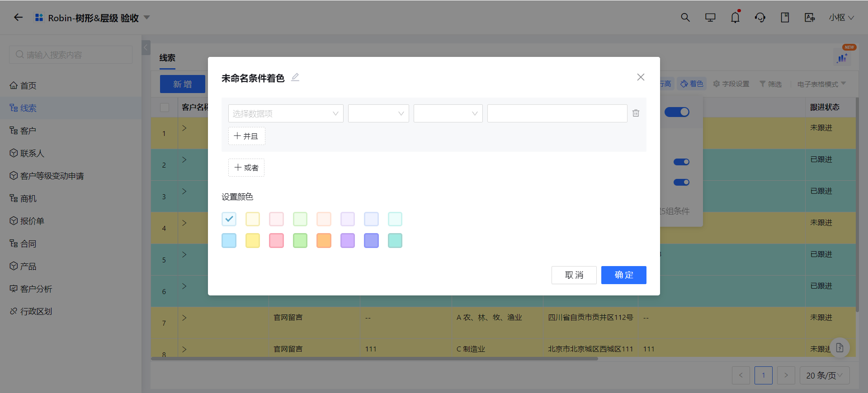Open 选择数据项 dropdown

pos(286,113)
